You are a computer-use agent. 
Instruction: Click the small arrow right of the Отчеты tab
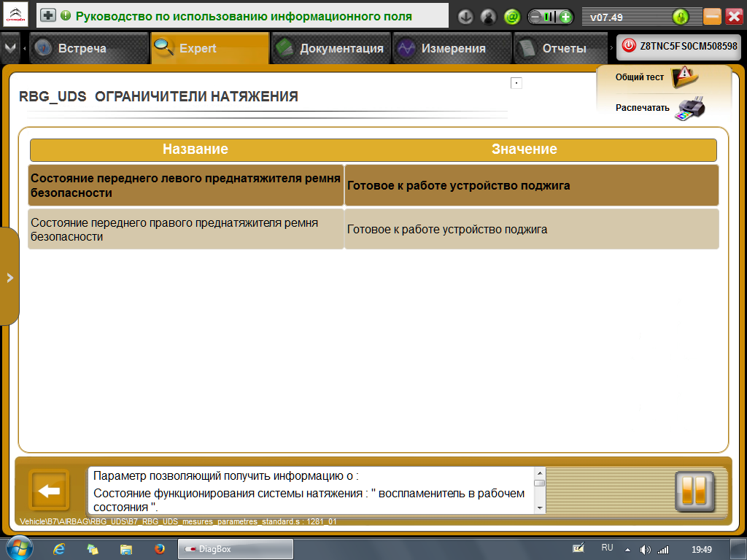[x=612, y=47]
